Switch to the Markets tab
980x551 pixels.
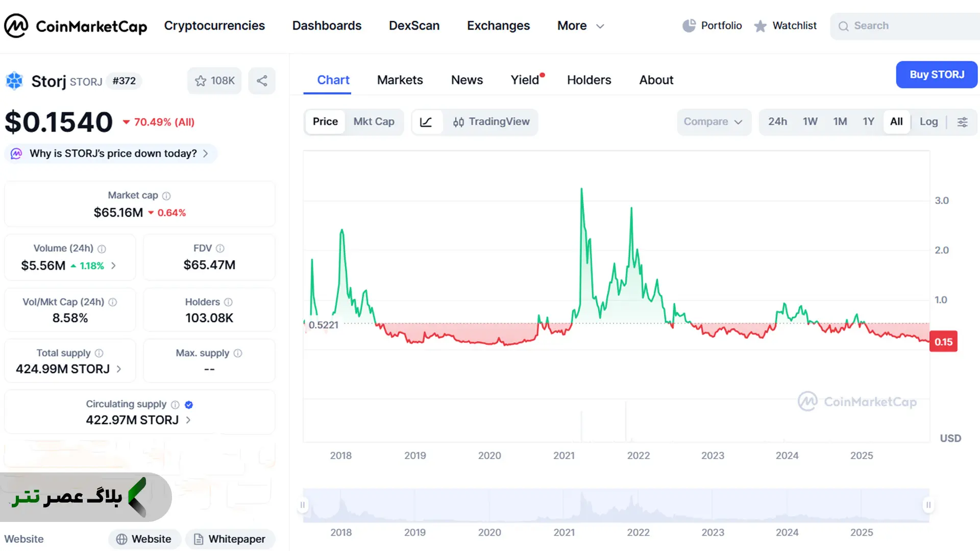point(400,80)
